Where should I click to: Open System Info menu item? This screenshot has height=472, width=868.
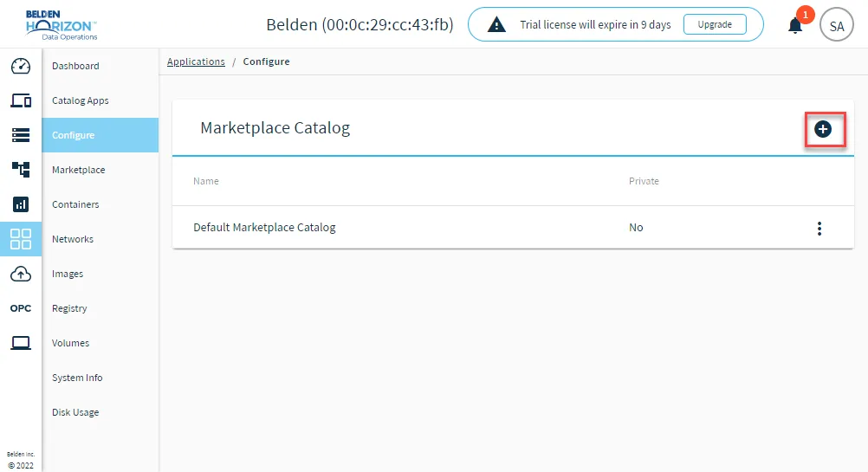pyautogui.click(x=100, y=378)
